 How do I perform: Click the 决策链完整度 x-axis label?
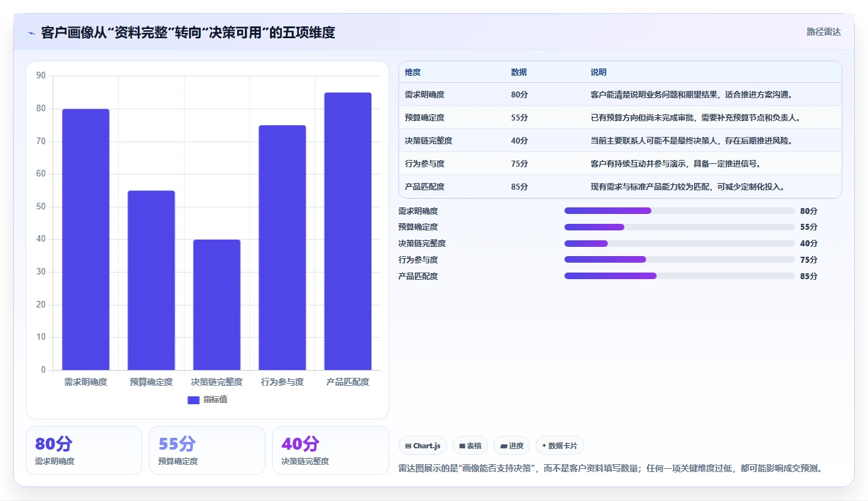point(217,382)
